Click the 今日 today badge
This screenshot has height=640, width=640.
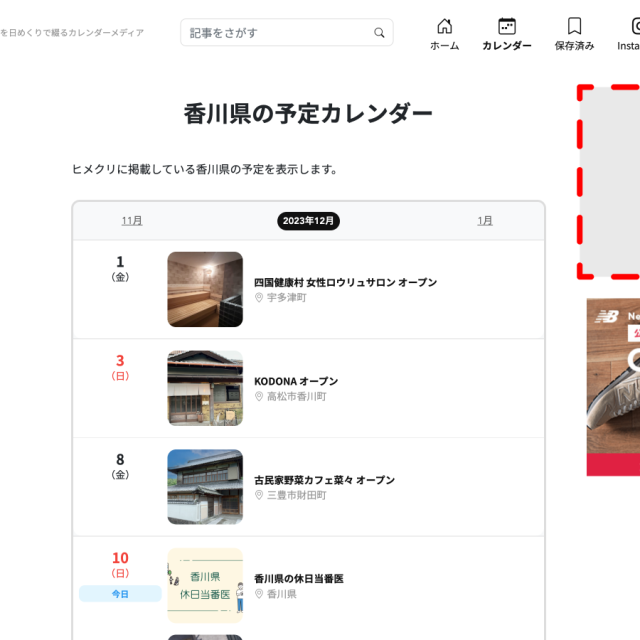[120, 594]
